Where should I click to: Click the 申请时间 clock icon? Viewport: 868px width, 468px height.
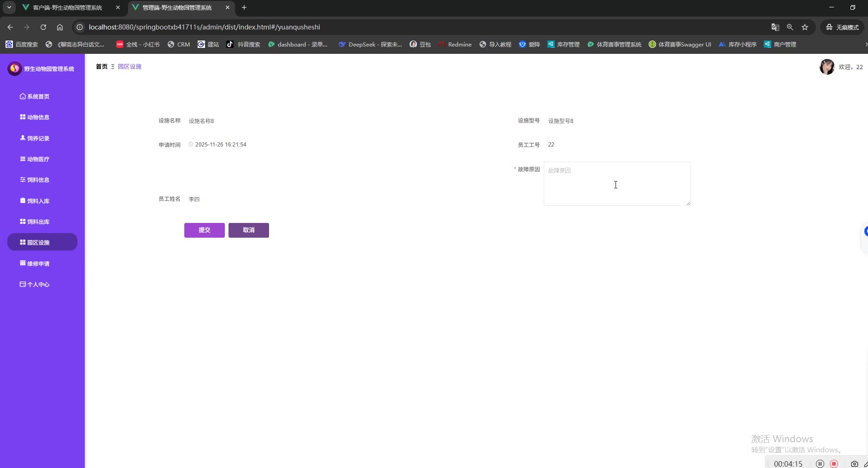[x=191, y=145]
